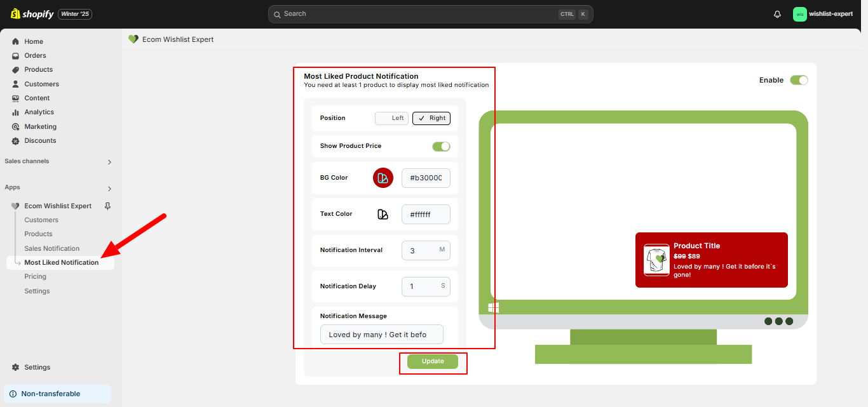868x407 pixels.
Task: Click the pin icon beside Ecom Wishlist Expert
Action: [107, 206]
